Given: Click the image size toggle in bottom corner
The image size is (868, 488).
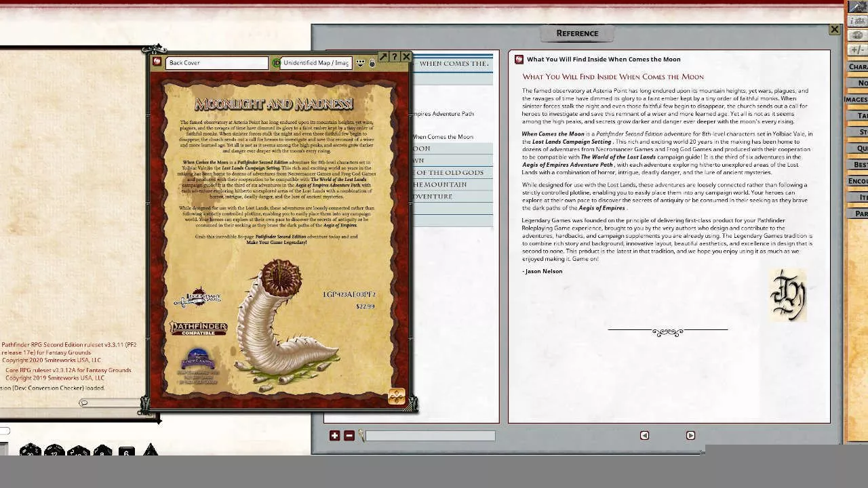Looking at the screenshot, I should (x=397, y=397).
